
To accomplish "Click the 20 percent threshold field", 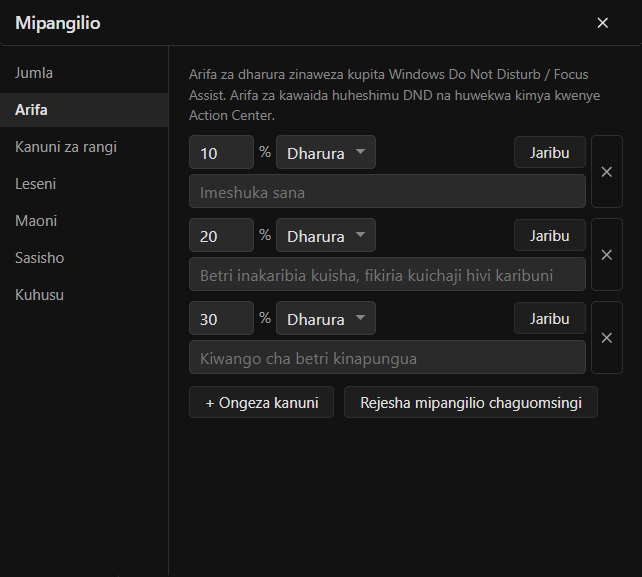I will click(x=222, y=235).
